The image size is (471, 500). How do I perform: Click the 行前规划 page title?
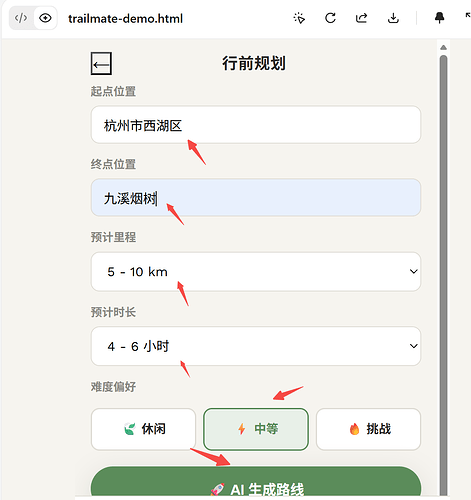254,63
